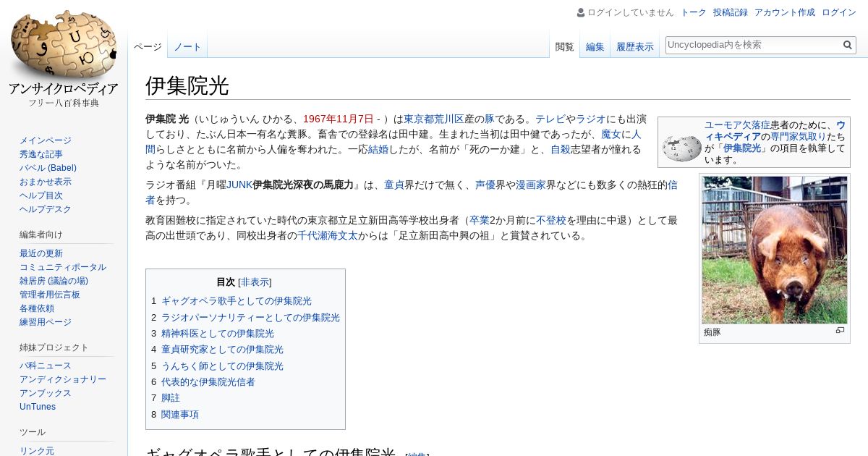Open ヘルプ目次 in the sidebar
The width and height of the screenshot is (868, 456).
(41, 195)
